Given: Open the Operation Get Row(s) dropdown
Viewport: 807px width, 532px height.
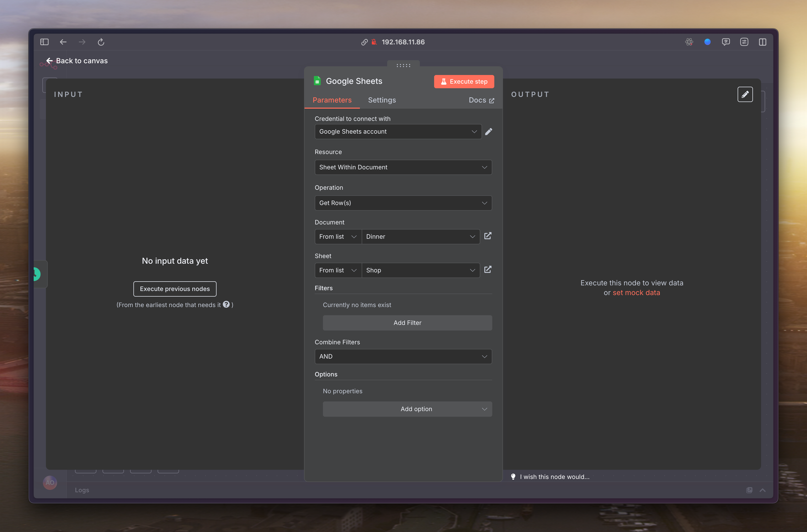Looking at the screenshot, I should [403, 203].
